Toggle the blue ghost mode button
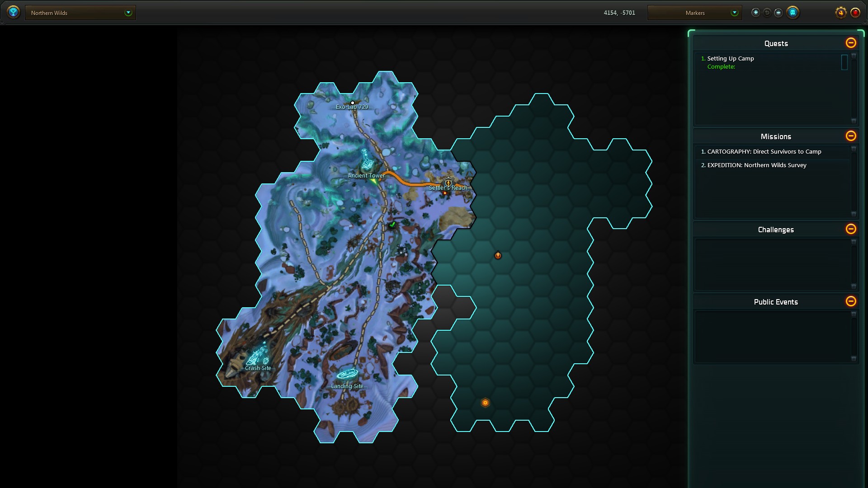Image resolution: width=868 pixels, height=488 pixels. point(793,13)
